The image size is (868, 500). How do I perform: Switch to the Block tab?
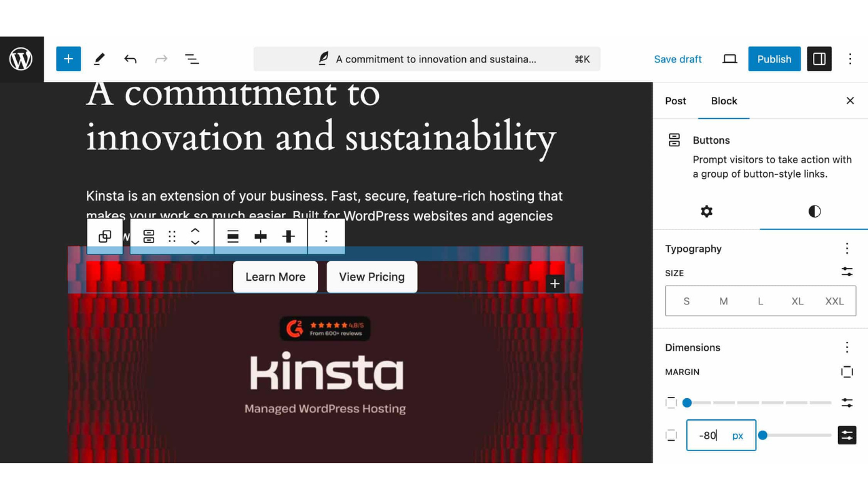(724, 101)
